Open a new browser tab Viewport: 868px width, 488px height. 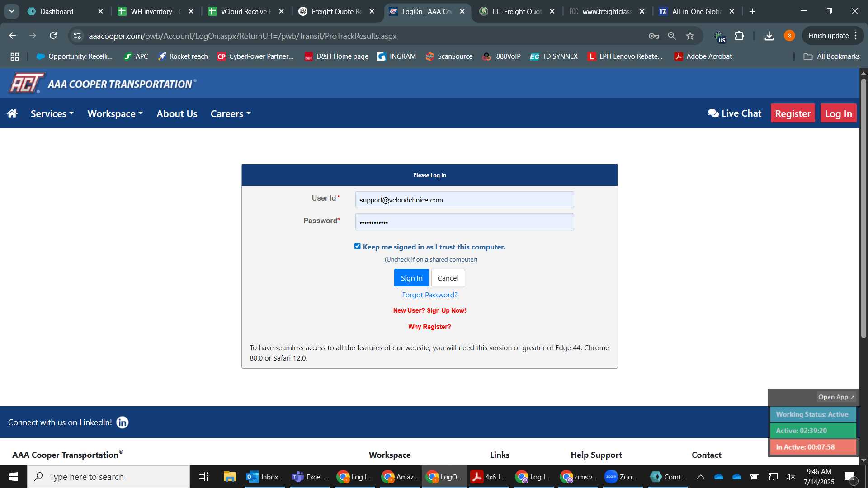click(752, 11)
